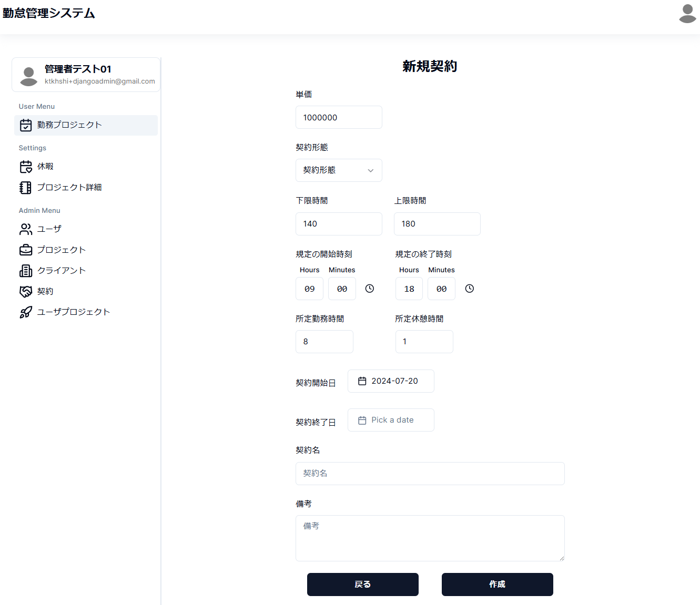Screen dimensions: 700x605
Task: Click the 勤怠管理システム title link
Action: [49, 13]
